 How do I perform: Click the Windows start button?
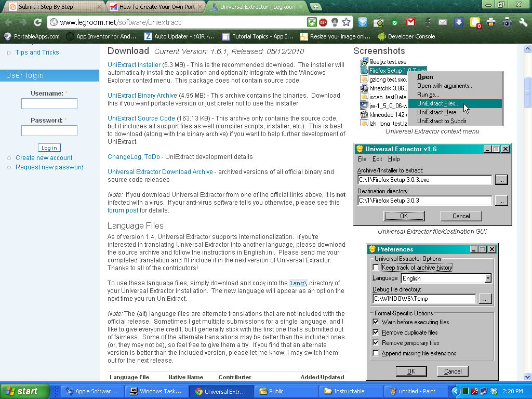click(24, 391)
